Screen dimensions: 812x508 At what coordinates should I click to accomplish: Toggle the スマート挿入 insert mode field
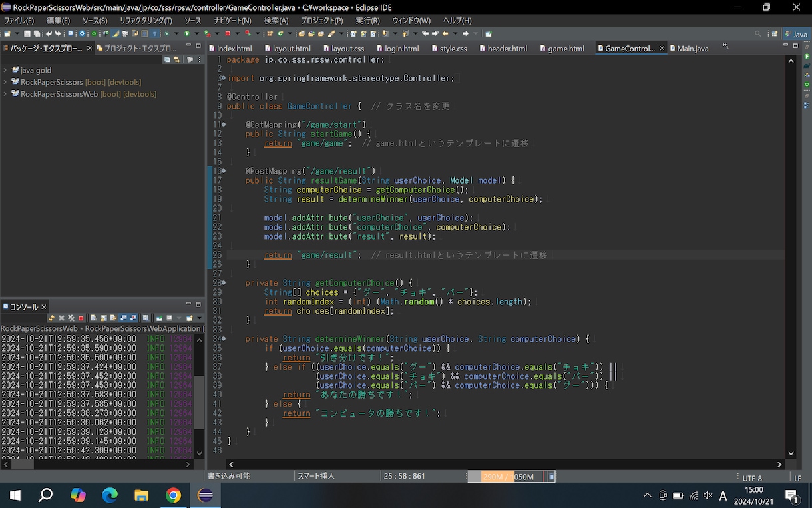(315, 476)
